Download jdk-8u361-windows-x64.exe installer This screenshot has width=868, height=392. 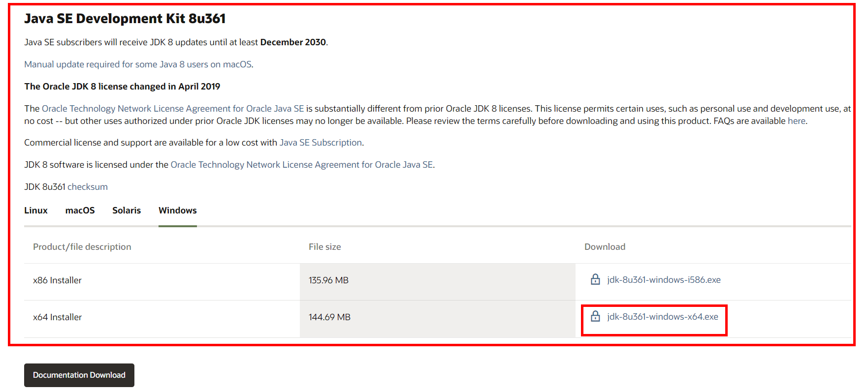click(x=662, y=317)
